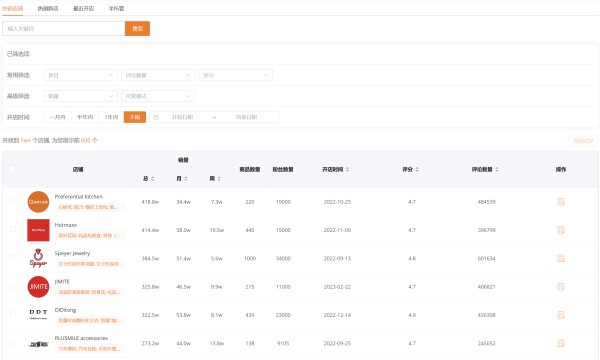This screenshot has width=600, height=360.
Task: Expand the 评论数量 filter dropdown
Action: (x=158, y=75)
